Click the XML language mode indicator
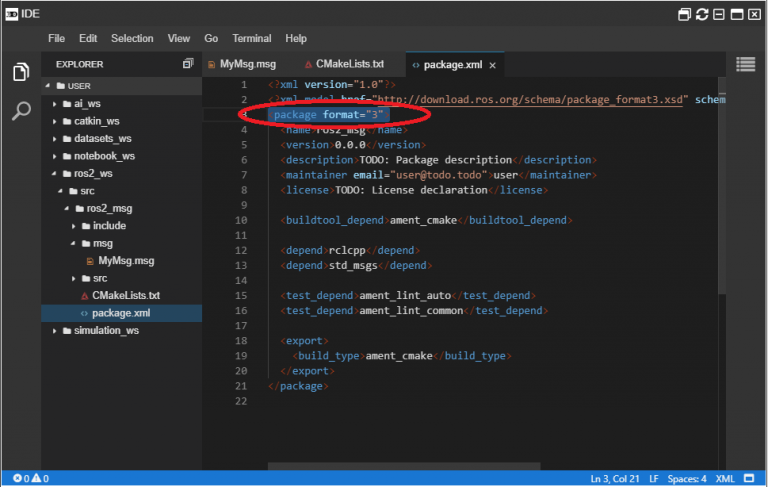This screenshot has width=768, height=487. click(725, 479)
